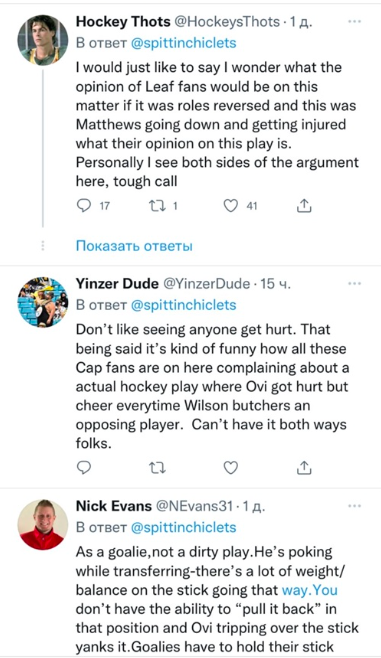Like Hockey Thots' tweet with 41 likes
381x658 pixels.
230,206
